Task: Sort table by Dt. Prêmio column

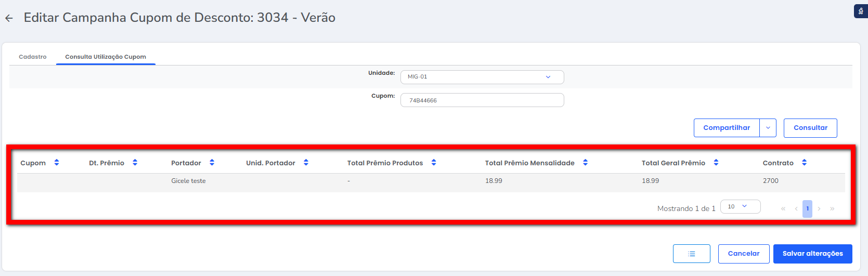Action: (x=135, y=163)
